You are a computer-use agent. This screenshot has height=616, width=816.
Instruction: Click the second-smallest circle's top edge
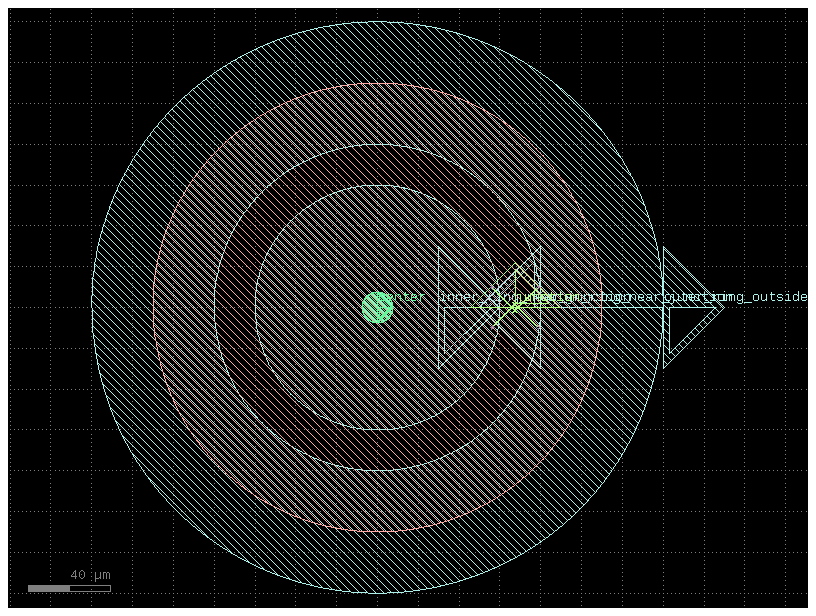coord(377,144)
